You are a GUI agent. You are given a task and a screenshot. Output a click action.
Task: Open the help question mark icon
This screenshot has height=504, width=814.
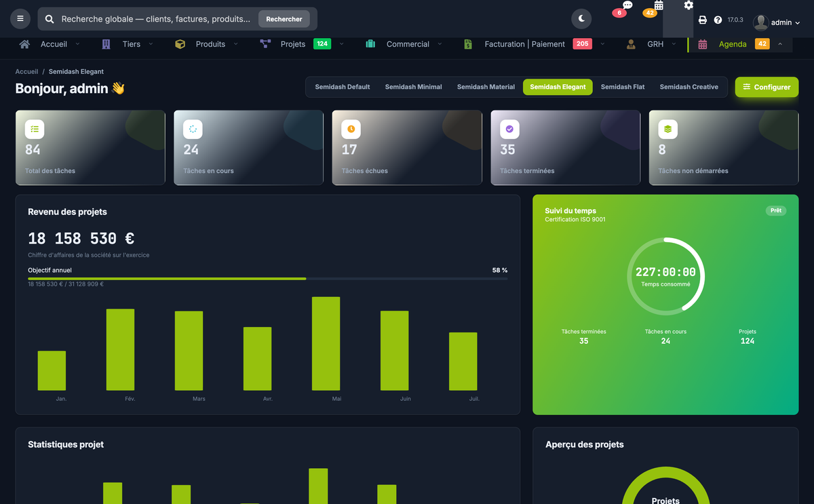click(718, 20)
